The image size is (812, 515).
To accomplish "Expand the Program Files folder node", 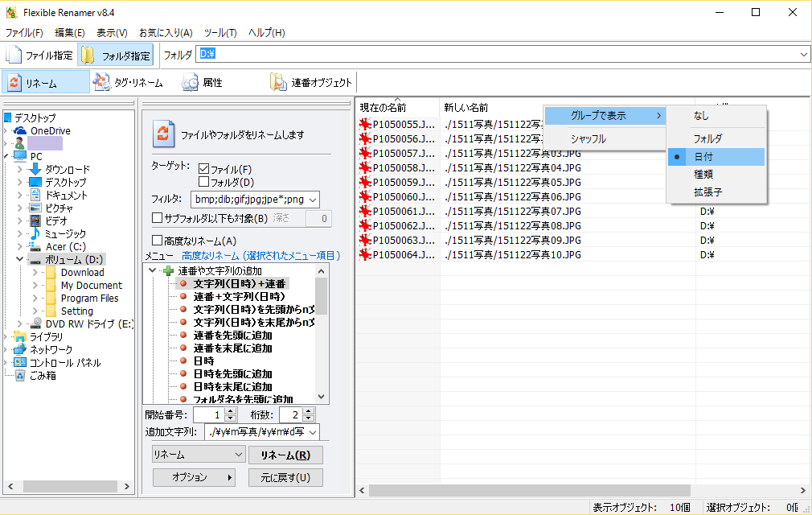I will (x=35, y=298).
